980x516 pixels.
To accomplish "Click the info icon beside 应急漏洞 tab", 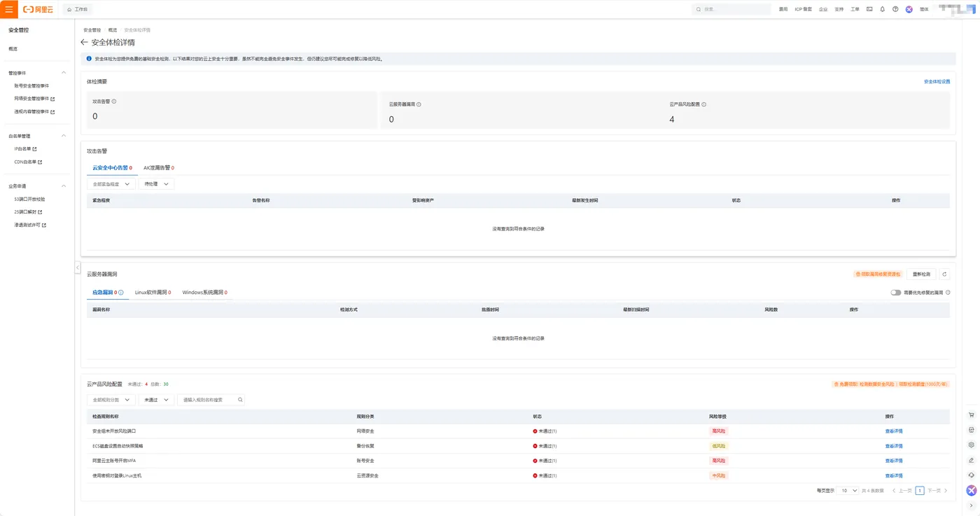I will [121, 293].
